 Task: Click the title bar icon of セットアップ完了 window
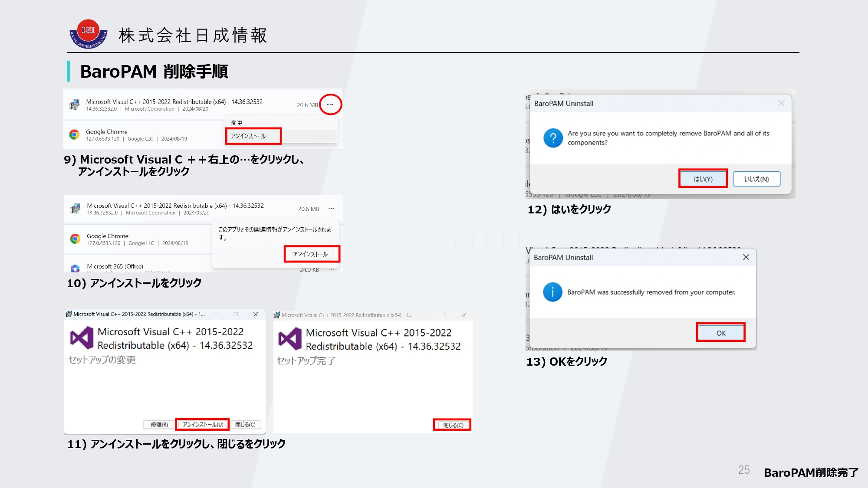click(277, 315)
